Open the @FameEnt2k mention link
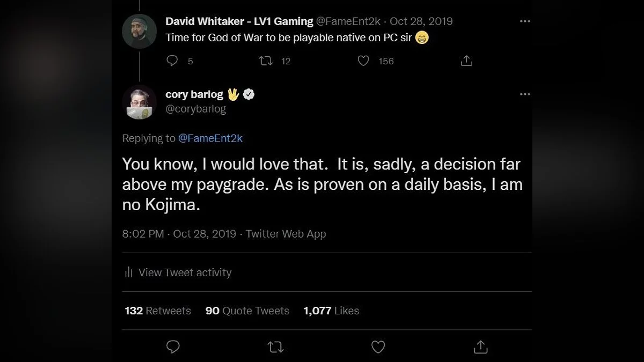Image resolution: width=644 pixels, height=362 pixels. [210, 138]
